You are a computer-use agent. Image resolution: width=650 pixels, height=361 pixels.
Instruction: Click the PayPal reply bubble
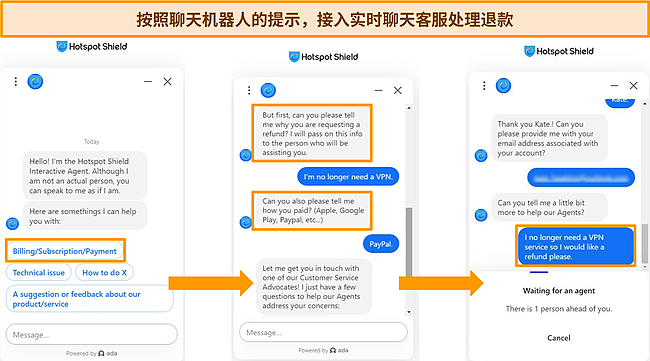[x=381, y=244]
